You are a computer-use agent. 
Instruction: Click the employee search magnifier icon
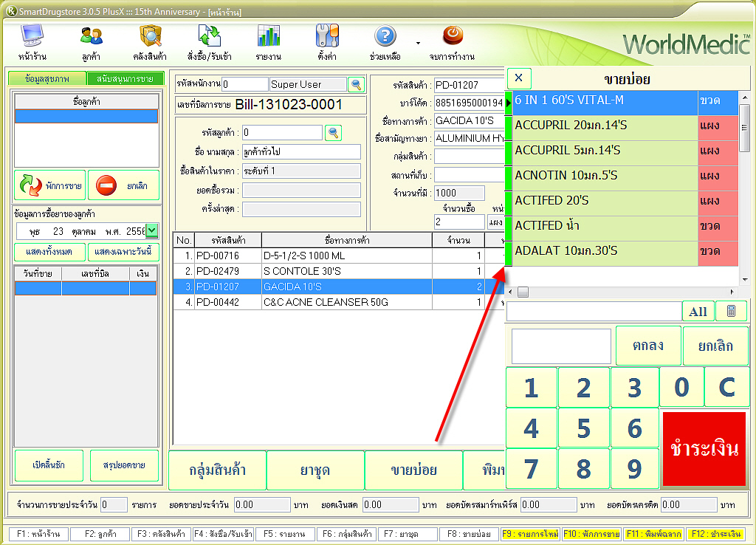coord(357,84)
